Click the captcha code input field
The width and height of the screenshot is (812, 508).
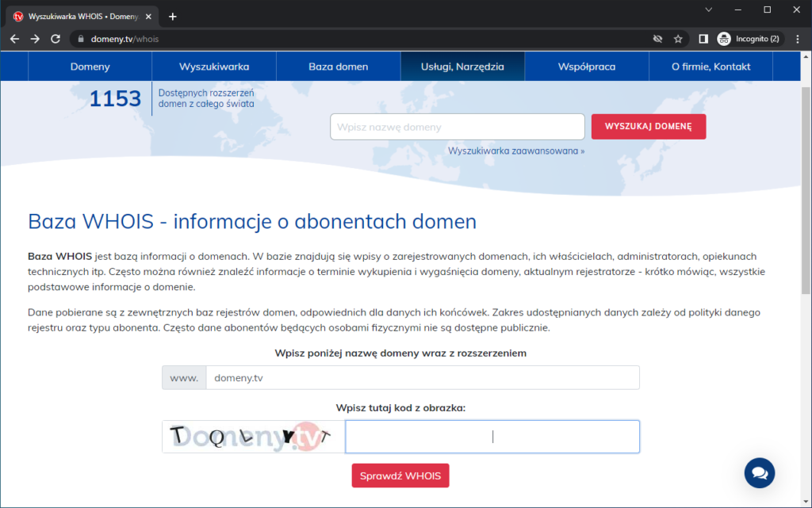click(x=492, y=436)
